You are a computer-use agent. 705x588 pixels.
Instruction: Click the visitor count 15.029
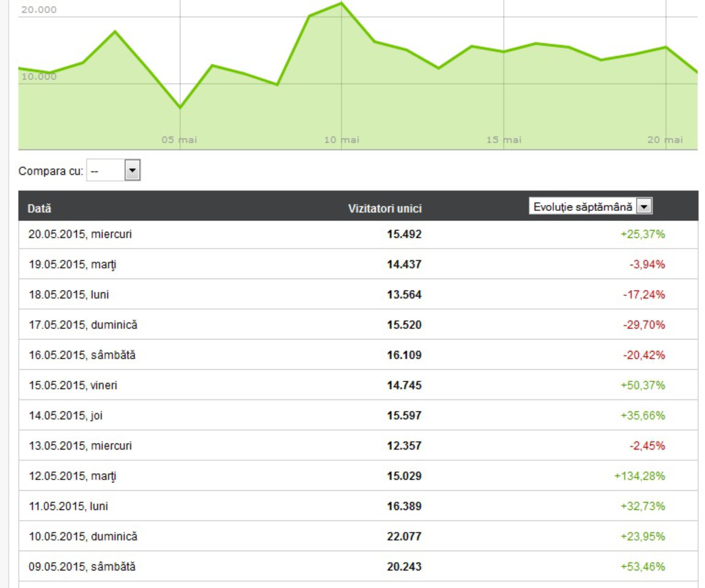click(404, 476)
